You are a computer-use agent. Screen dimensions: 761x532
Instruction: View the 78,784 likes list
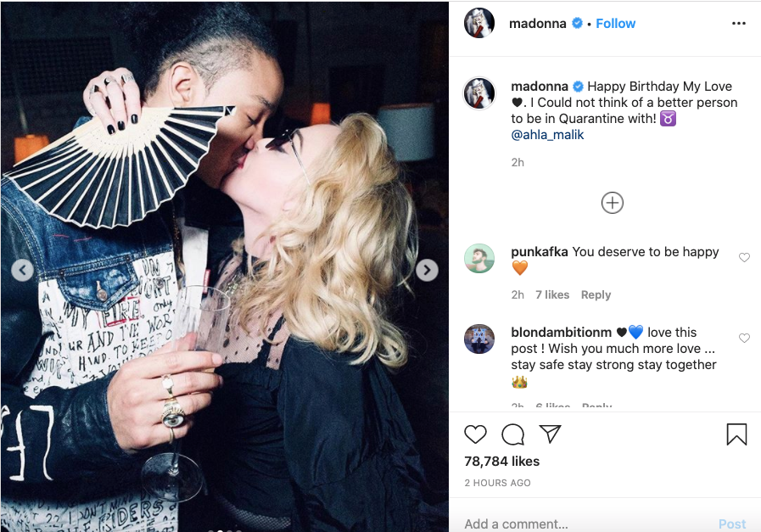pos(502,461)
